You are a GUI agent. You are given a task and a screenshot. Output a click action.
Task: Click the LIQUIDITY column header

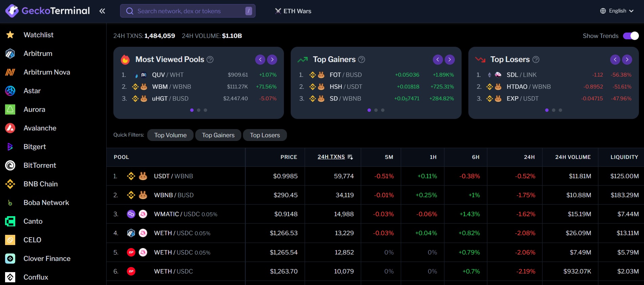[x=624, y=157]
